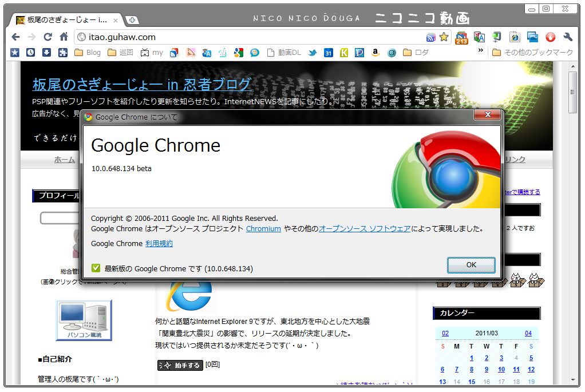The image size is (585, 392).
Task: Click the page vertical scrollbar thumb
Action: pos(572,92)
